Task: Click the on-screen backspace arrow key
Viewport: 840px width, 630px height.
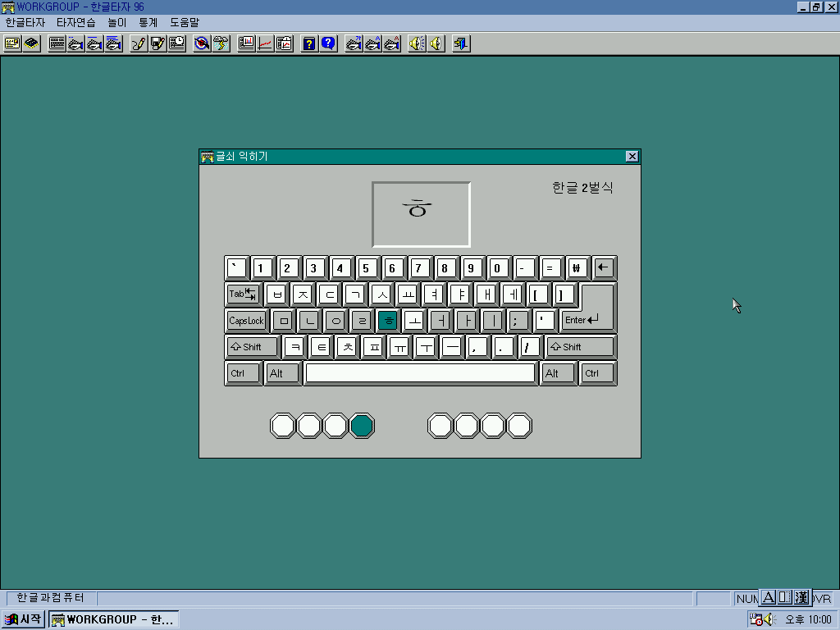Action: pos(604,268)
